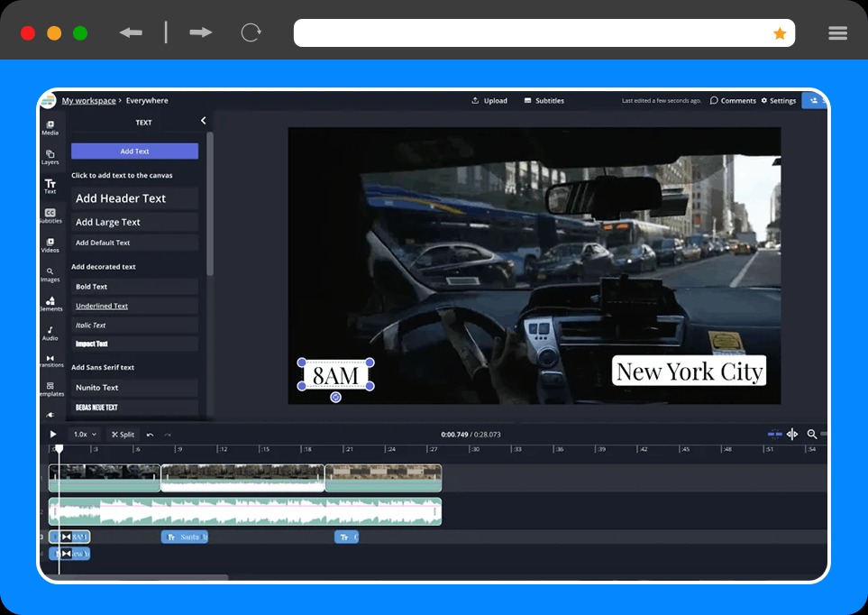Select the Subtitles CC sidebar icon
The height and width of the screenshot is (615, 868).
(x=50, y=216)
